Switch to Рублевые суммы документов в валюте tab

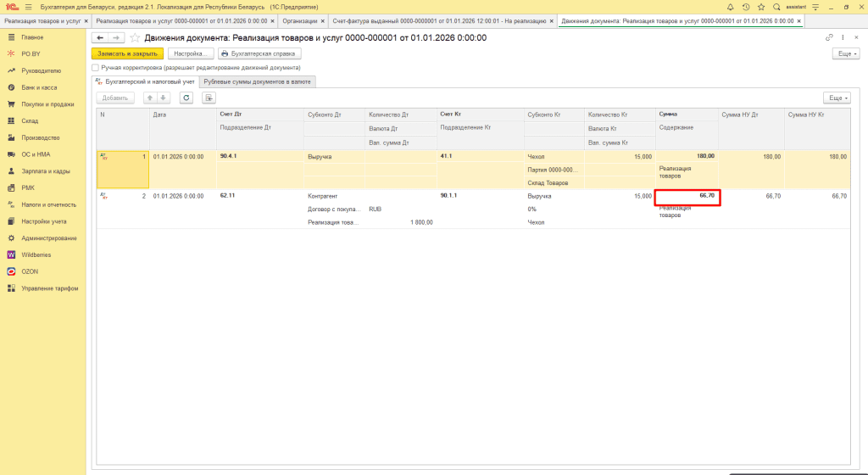pos(258,81)
